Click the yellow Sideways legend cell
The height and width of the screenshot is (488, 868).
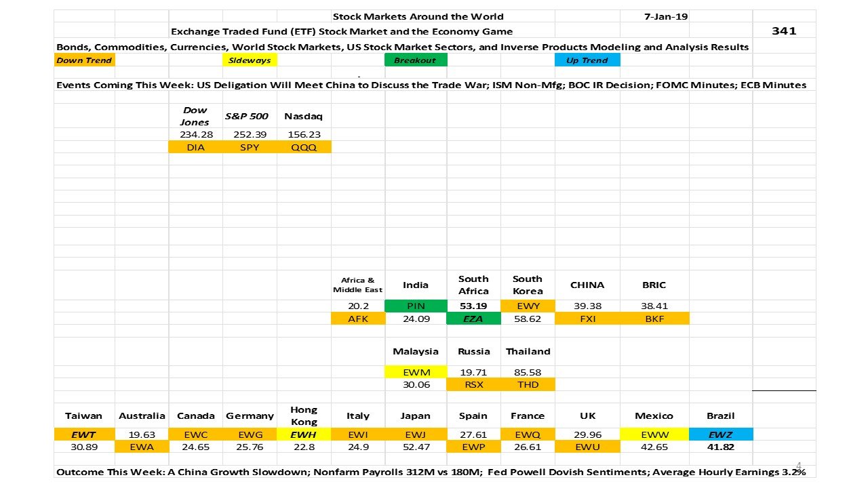coord(250,60)
